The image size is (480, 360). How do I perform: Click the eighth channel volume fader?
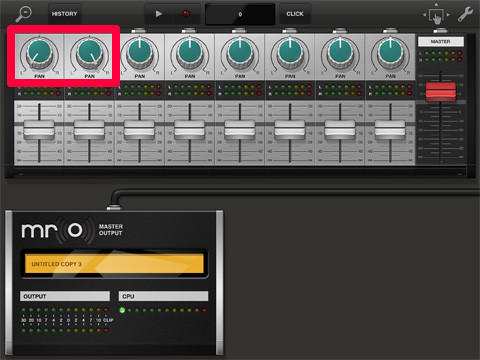(x=390, y=130)
